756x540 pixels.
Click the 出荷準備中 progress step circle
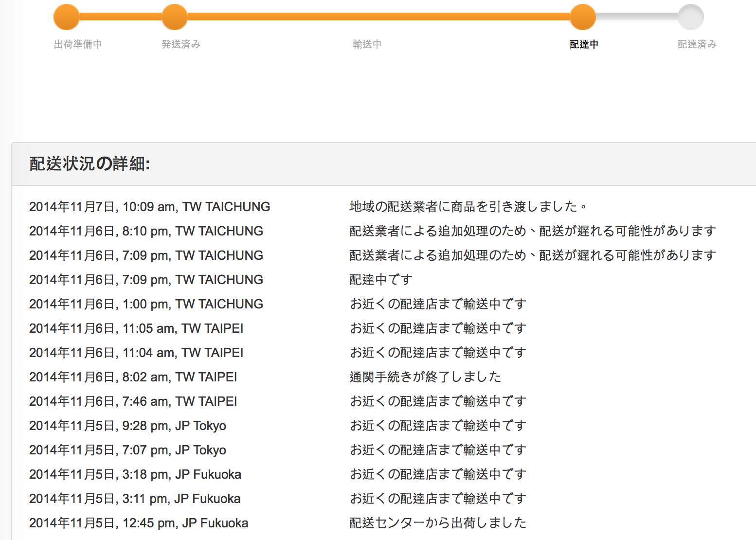[66, 17]
